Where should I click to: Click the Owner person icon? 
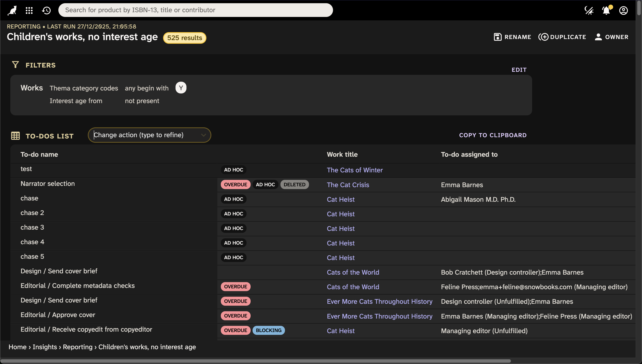point(598,37)
